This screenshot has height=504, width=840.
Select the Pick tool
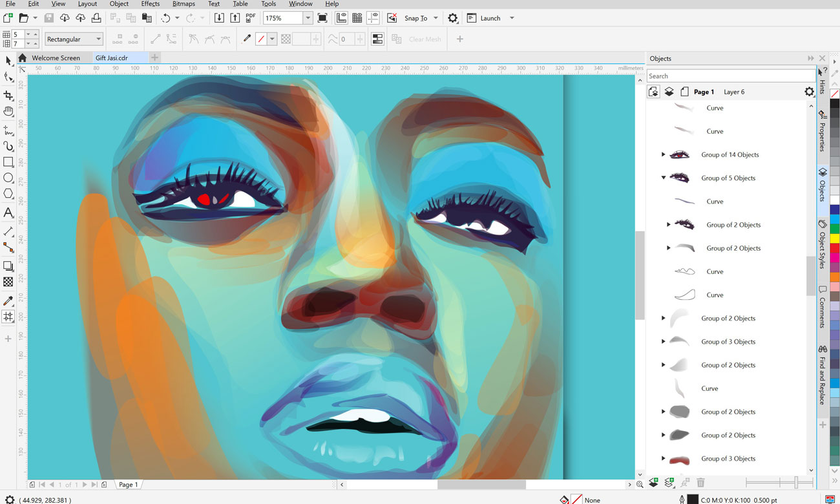pyautogui.click(x=8, y=61)
